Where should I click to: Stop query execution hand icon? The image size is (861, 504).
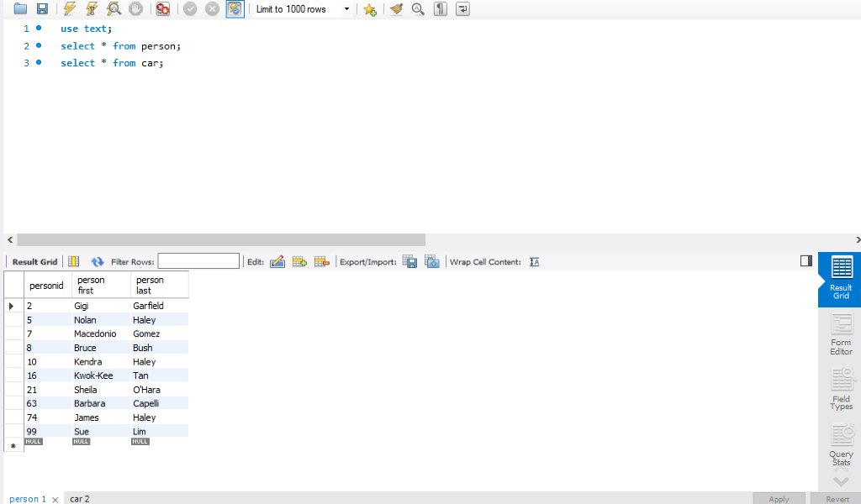point(135,8)
